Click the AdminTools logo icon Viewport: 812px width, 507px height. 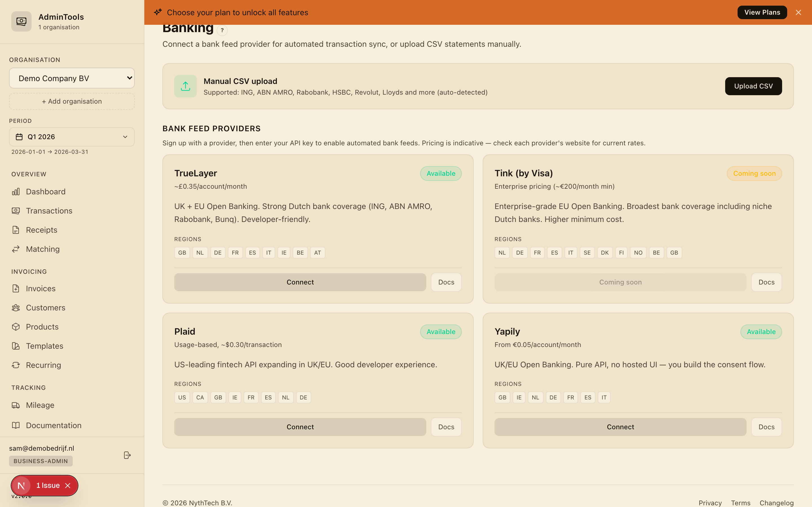tap(21, 21)
